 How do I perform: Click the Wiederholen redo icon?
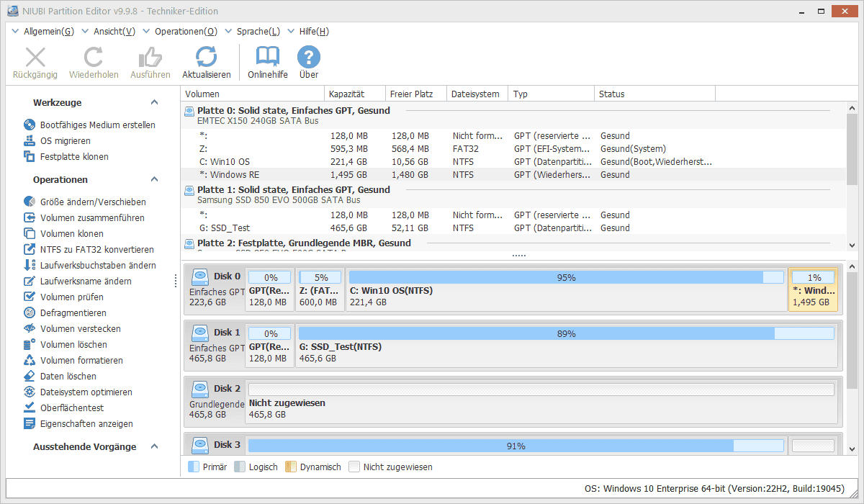[94, 58]
